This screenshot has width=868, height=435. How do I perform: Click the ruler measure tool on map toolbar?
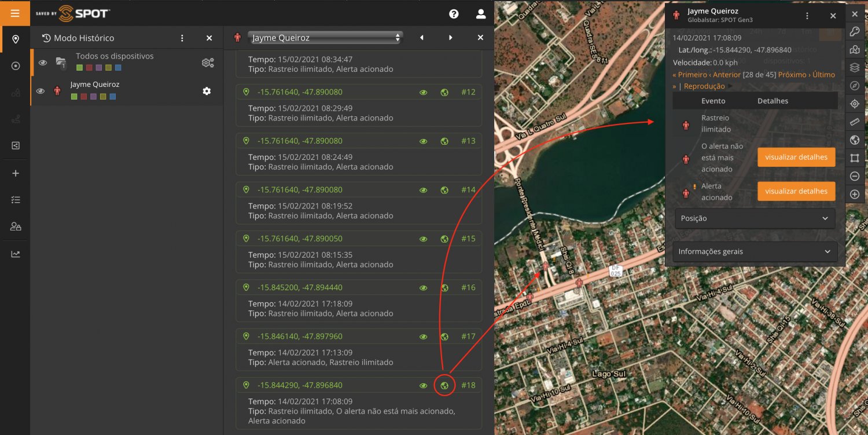855,122
